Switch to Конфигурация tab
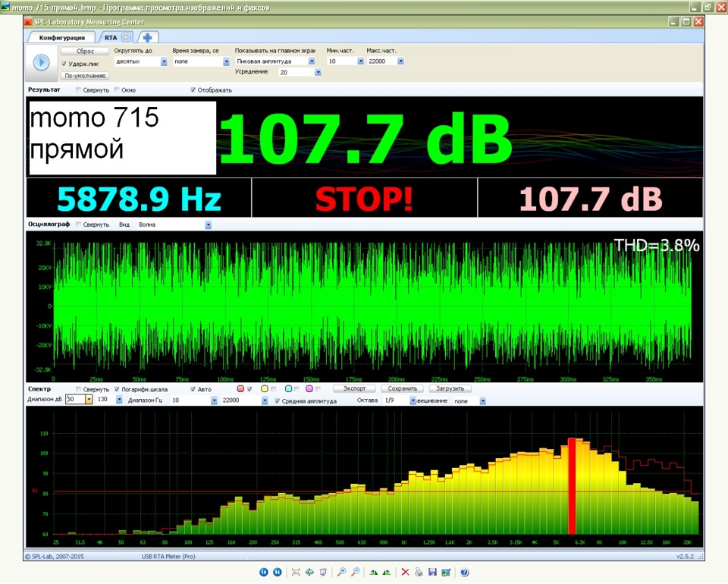Viewport: 728px width, 584px height. (x=61, y=38)
